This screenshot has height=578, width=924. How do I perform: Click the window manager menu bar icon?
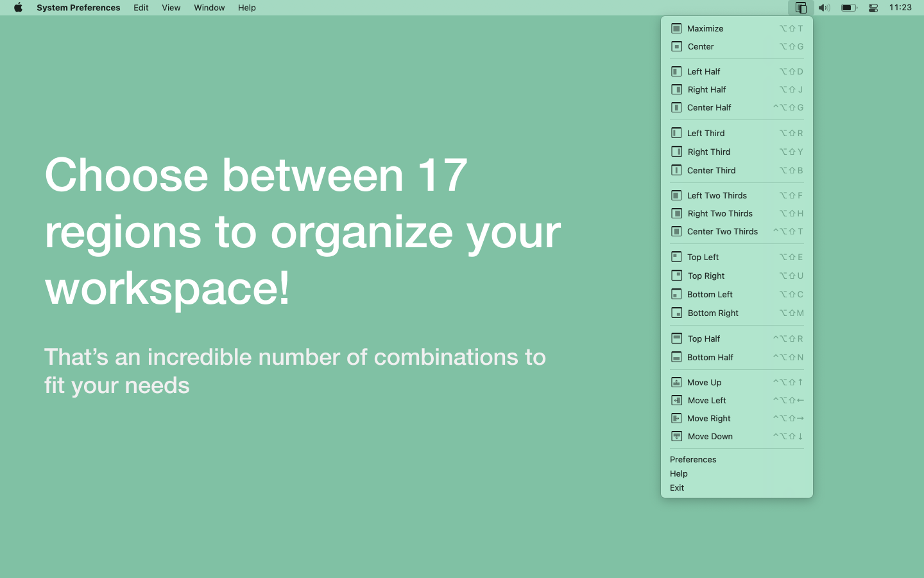pos(801,8)
